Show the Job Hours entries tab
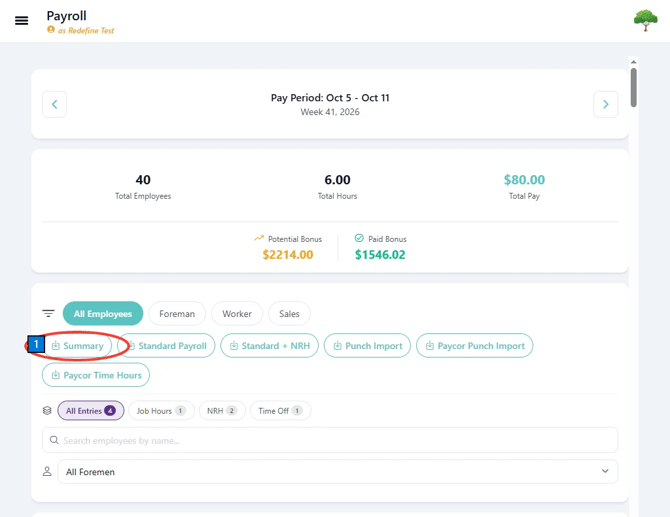 [161, 411]
